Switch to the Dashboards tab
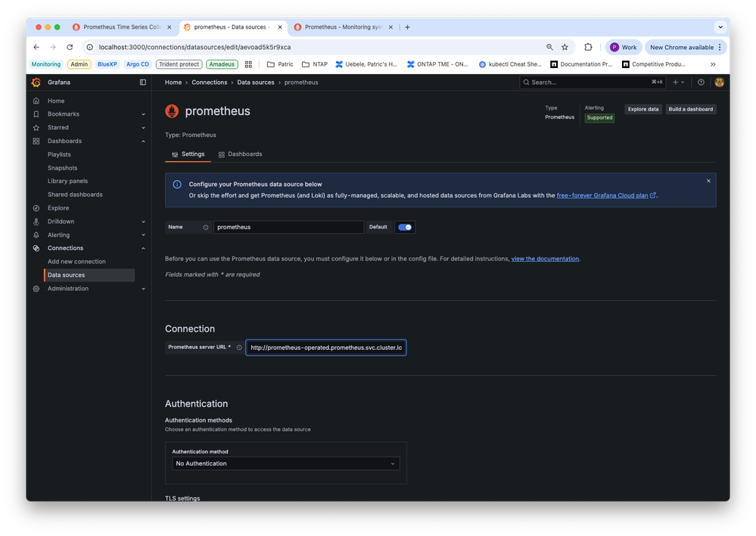756x536 pixels. pos(240,154)
